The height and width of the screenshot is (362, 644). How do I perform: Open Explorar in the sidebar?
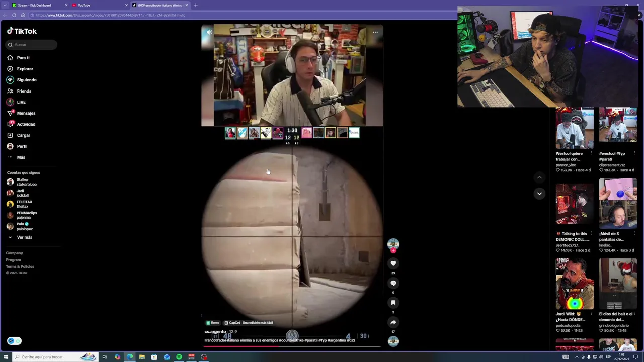click(25, 69)
